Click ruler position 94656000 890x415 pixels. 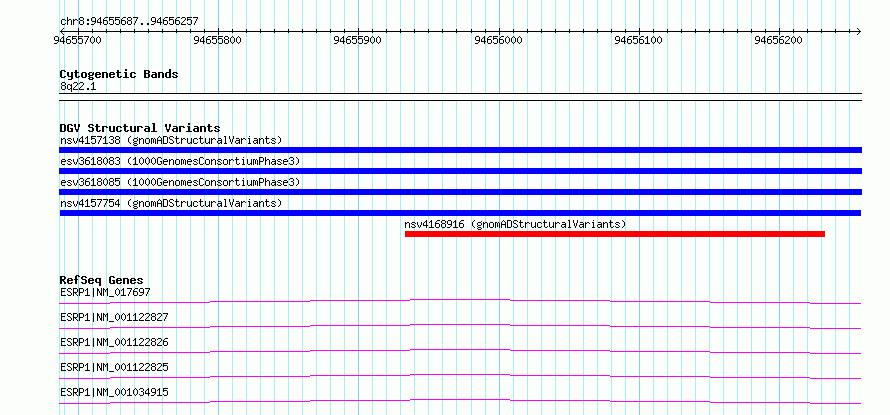point(499,40)
